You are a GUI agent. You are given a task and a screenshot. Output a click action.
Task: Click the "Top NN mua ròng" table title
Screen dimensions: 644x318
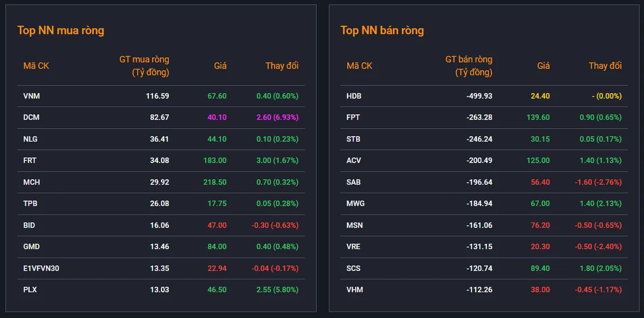pos(61,31)
